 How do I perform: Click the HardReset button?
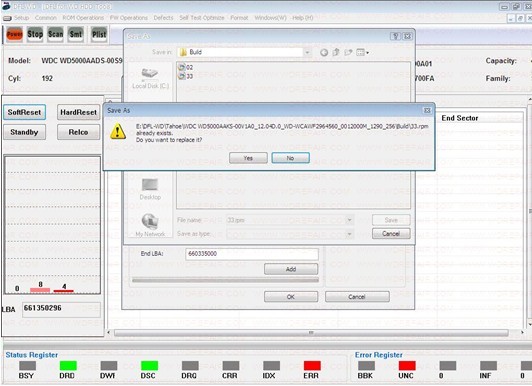[x=78, y=112]
